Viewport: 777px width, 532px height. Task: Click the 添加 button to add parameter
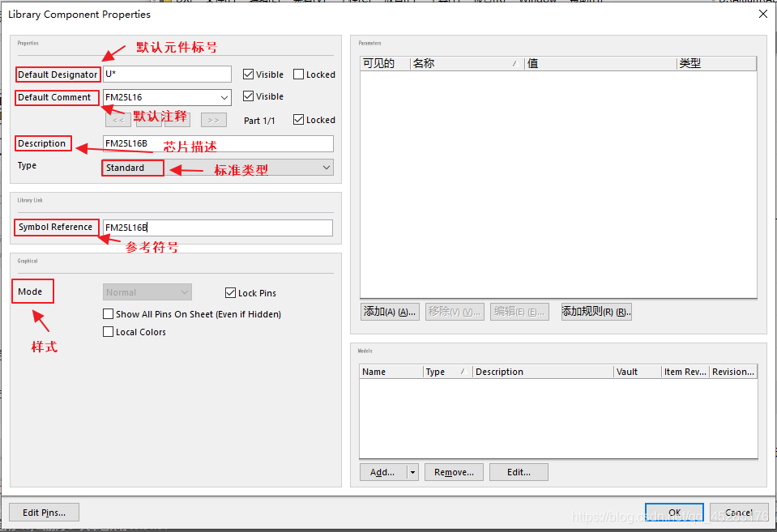390,312
